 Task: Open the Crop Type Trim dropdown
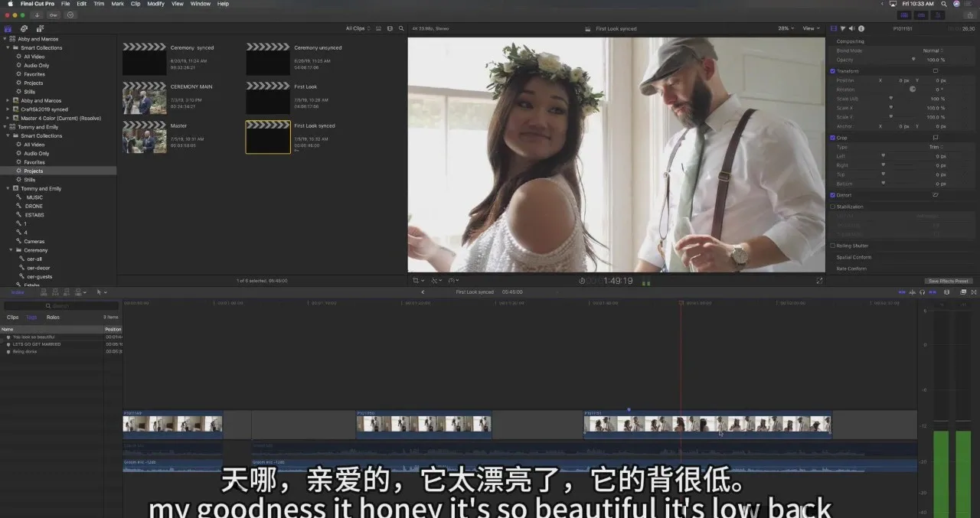[935, 147]
